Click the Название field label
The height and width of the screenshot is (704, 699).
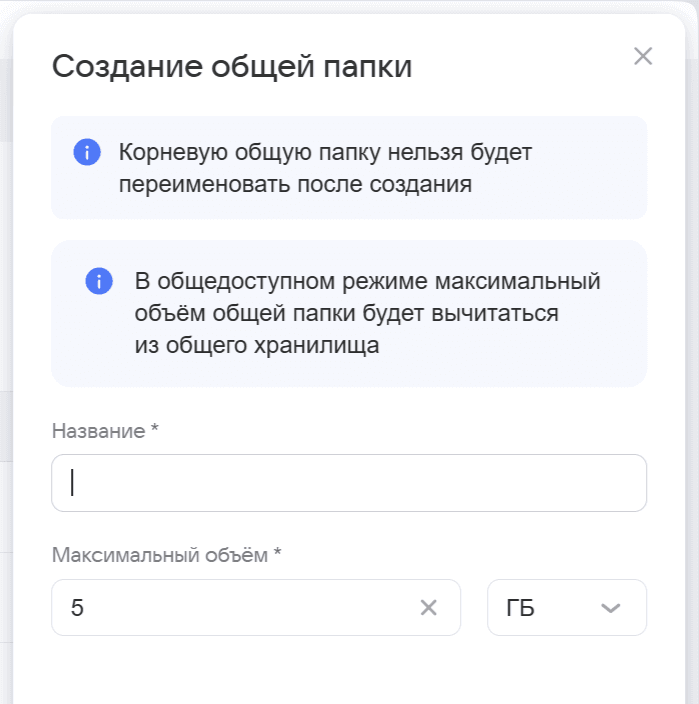pyautogui.click(x=98, y=431)
